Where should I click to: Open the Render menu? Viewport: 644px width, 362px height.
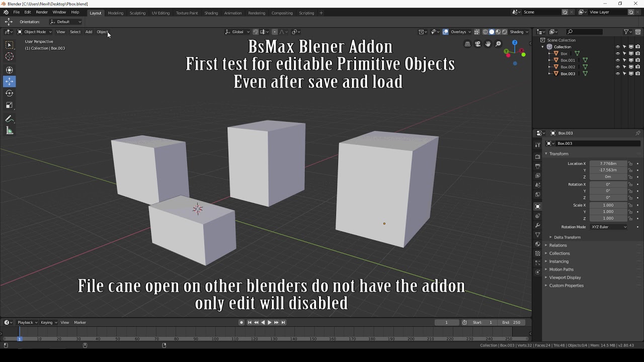coord(42,12)
